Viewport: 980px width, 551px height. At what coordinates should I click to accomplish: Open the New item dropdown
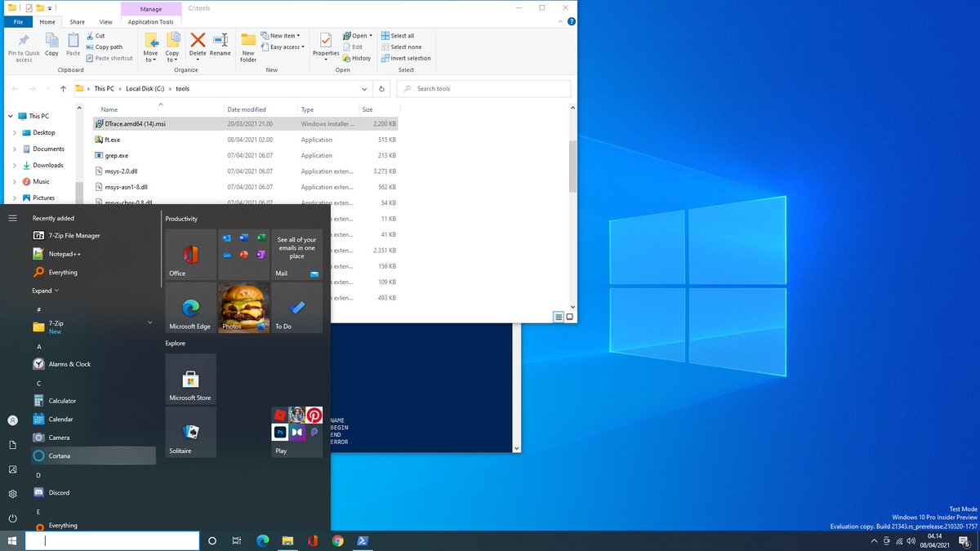pos(281,36)
